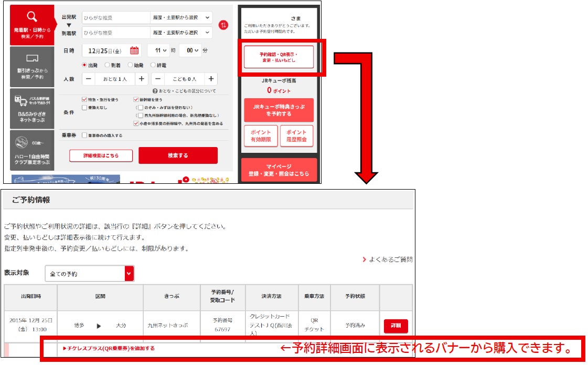Open the minute dropdown showing 00
The image size is (588, 365).
(x=190, y=50)
